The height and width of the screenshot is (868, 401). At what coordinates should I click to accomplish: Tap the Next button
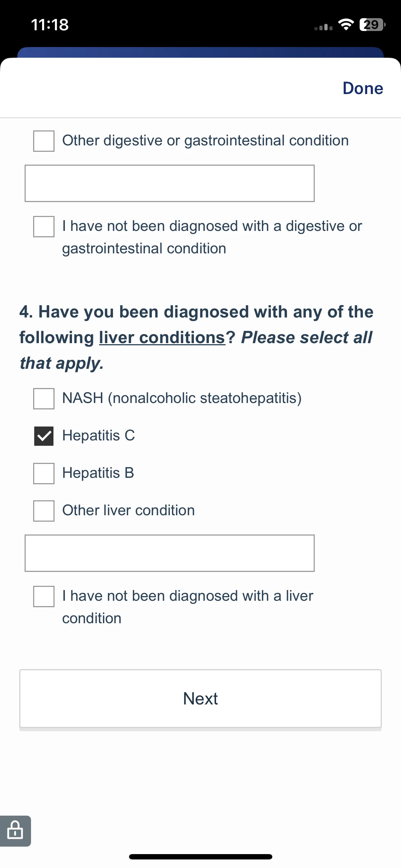[x=200, y=698]
